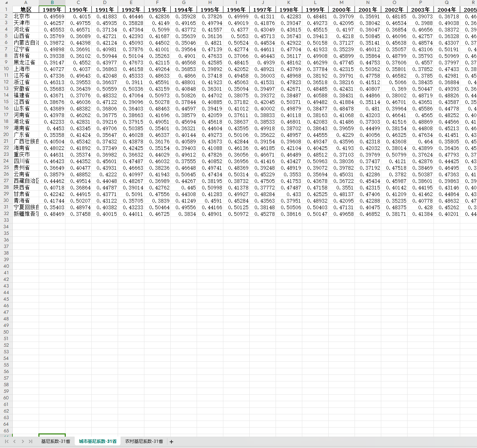Screen dimensions: 477x448
Task: Select the 河北省 region cell
Action: pos(26,29)
